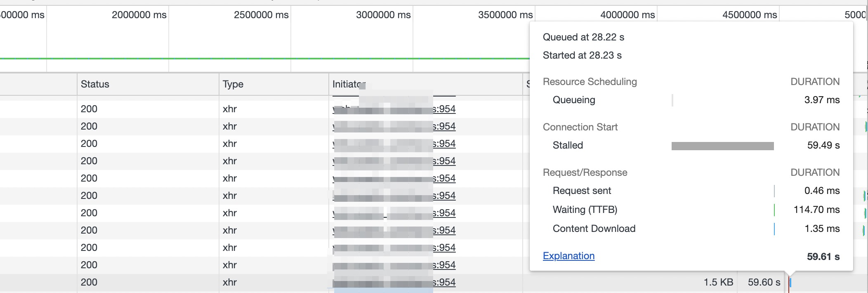Select the 200 status cell in the first row
The height and width of the screenshot is (293, 868).
89,109
